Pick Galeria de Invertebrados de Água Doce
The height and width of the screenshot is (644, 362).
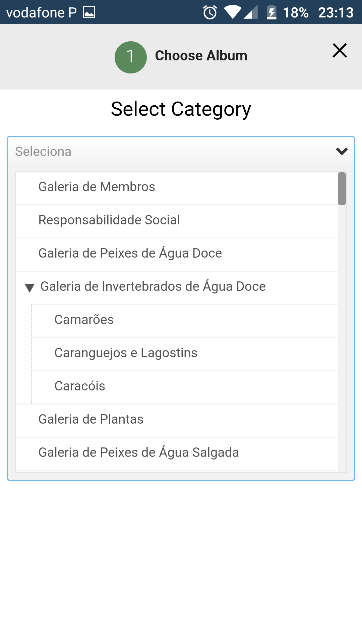pyautogui.click(x=153, y=286)
